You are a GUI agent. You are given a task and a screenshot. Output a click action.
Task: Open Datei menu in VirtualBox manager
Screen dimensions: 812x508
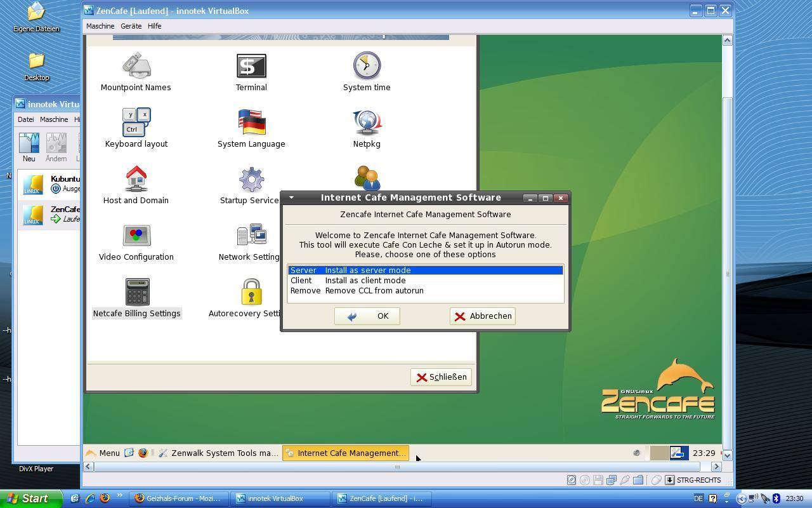(x=25, y=119)
